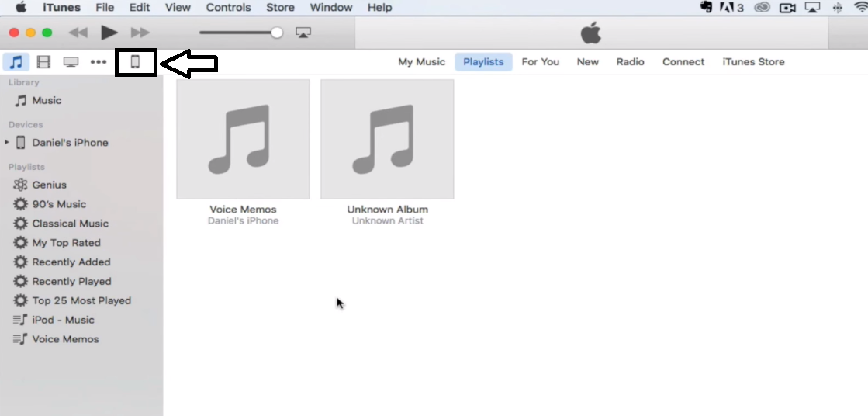Switch to the TV Shows icon

point(71,62)
